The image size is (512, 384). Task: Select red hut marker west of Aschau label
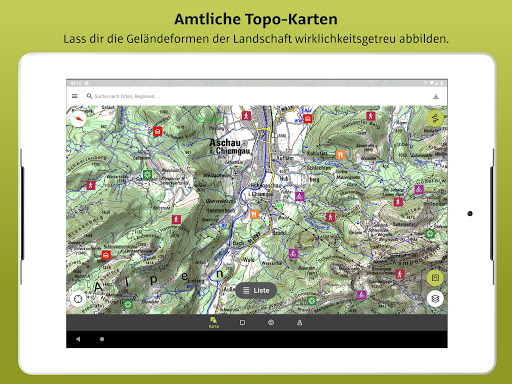[157, 131]
